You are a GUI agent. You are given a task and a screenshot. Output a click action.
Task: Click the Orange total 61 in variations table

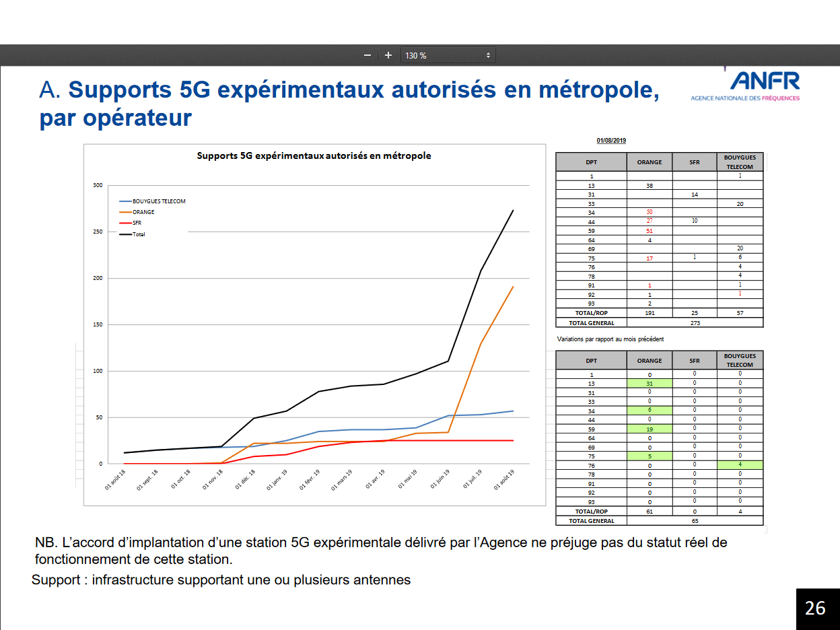(650, 512)
